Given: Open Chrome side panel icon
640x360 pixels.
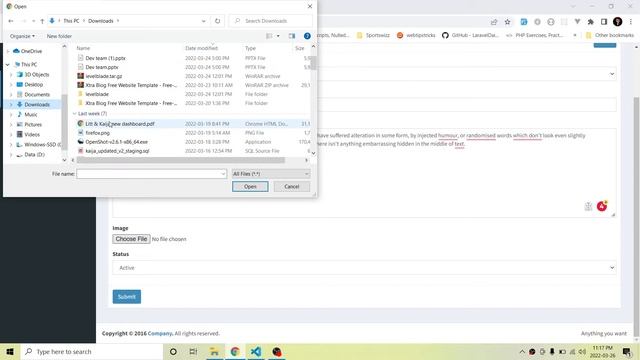Looking at the screenshot, I should click(x=604, y=22).
